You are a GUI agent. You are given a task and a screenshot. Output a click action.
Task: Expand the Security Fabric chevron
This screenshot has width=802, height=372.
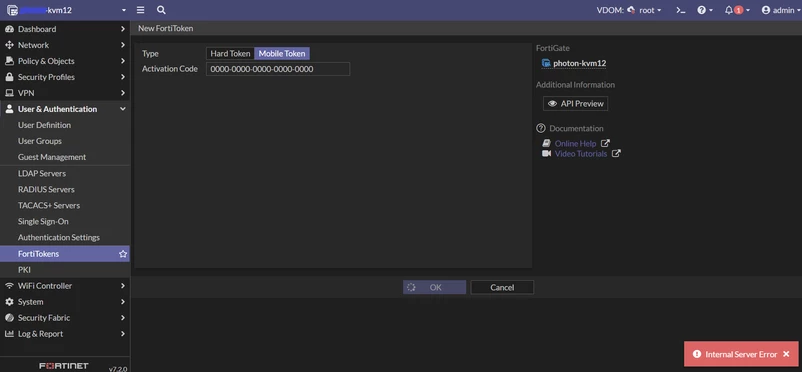(x=123, y=318)
